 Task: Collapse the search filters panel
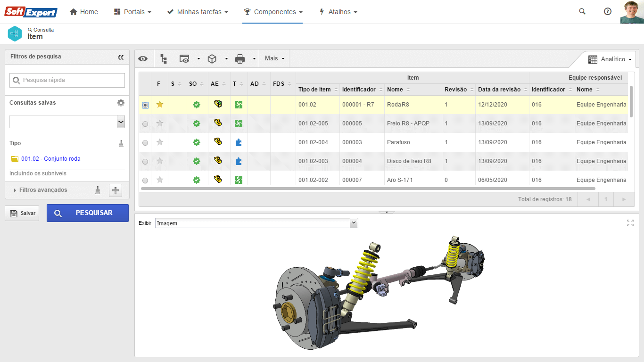click(x=121, y=57)
